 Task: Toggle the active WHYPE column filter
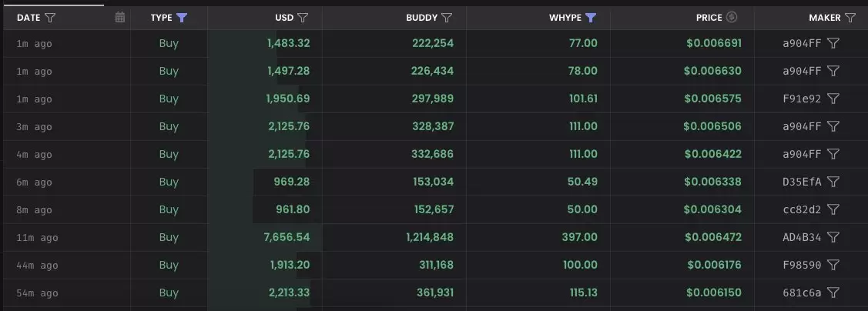tap(591, 18)
